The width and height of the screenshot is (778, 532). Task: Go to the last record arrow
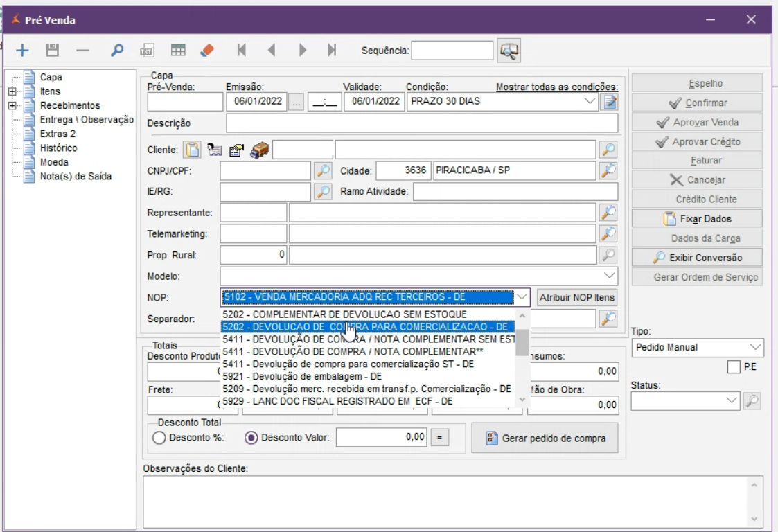click(x=332, y=50)
